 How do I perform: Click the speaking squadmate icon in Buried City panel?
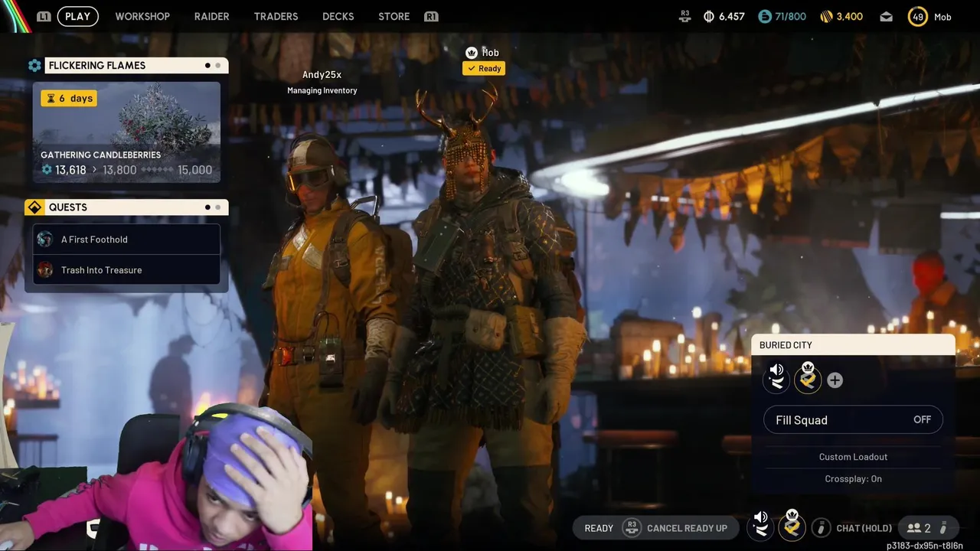[776, 378]
